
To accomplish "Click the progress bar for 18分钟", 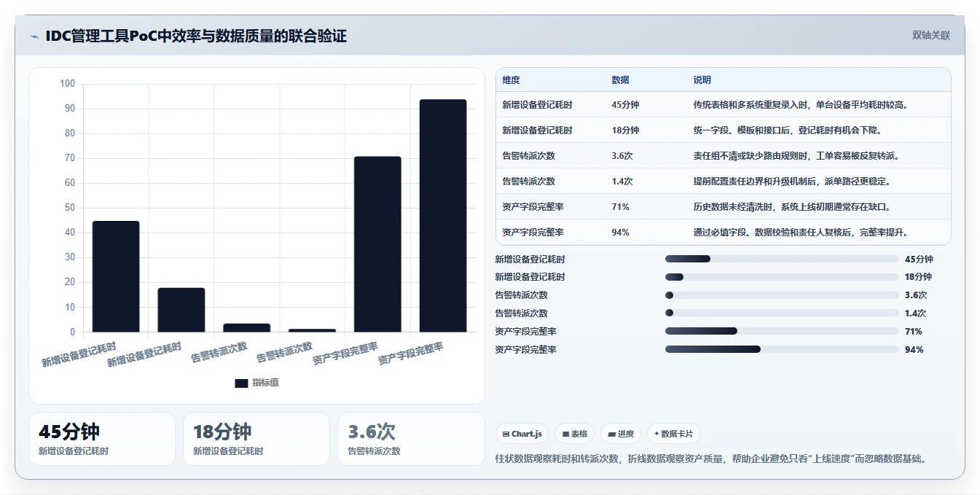I will (x=782, y=277).
